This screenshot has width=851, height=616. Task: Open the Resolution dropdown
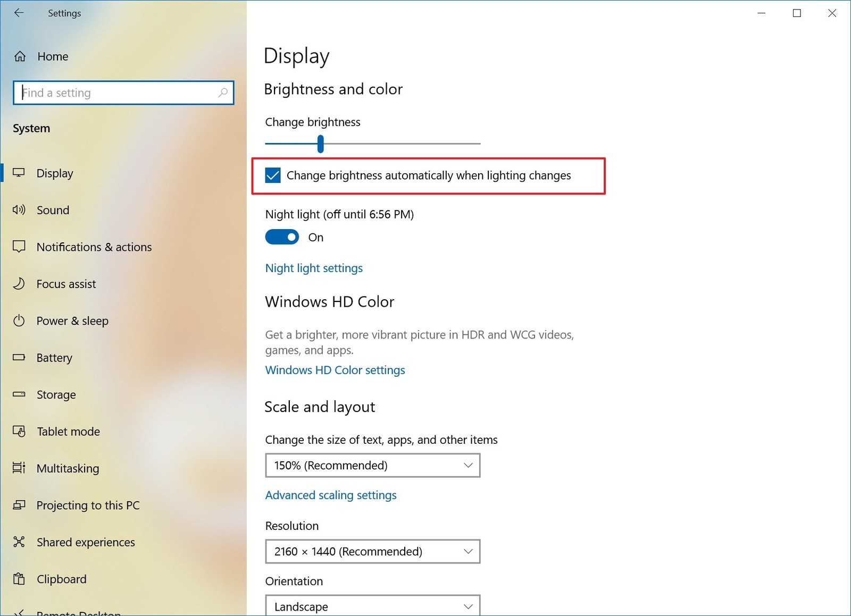[372, 551]
